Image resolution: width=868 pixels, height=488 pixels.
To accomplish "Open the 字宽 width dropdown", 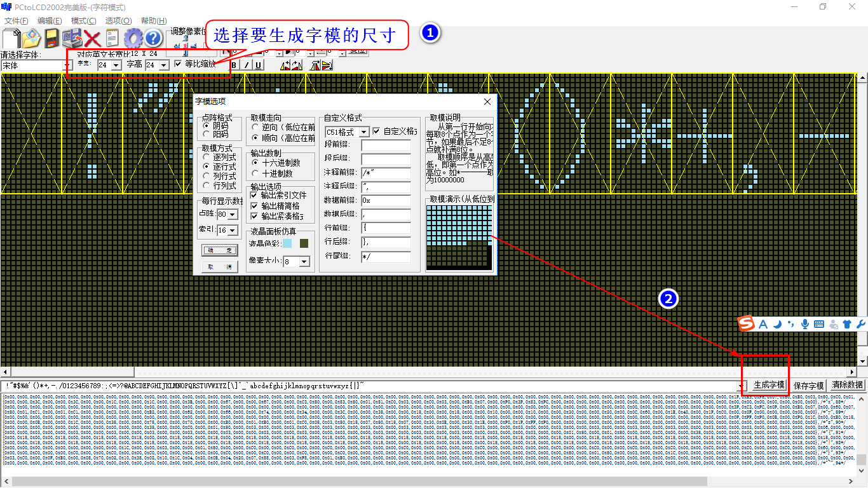I will pos(116,65).
